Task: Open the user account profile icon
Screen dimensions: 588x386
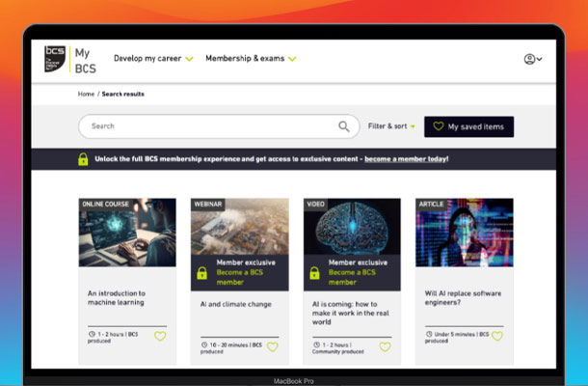Action: [530, 59]
